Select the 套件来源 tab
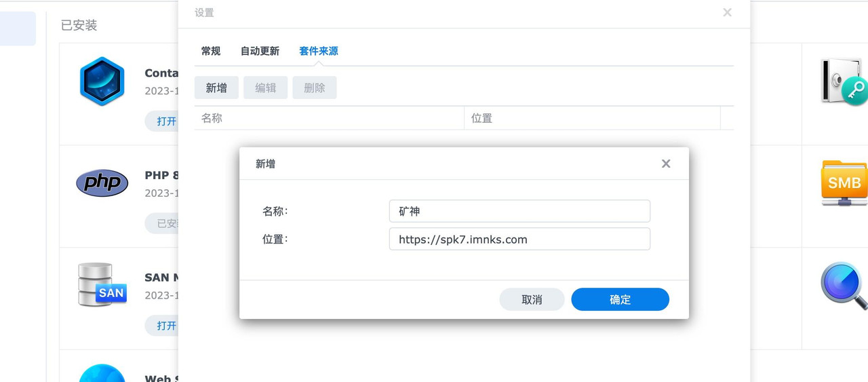Screen dimensions: 868x382 (319, 51)
